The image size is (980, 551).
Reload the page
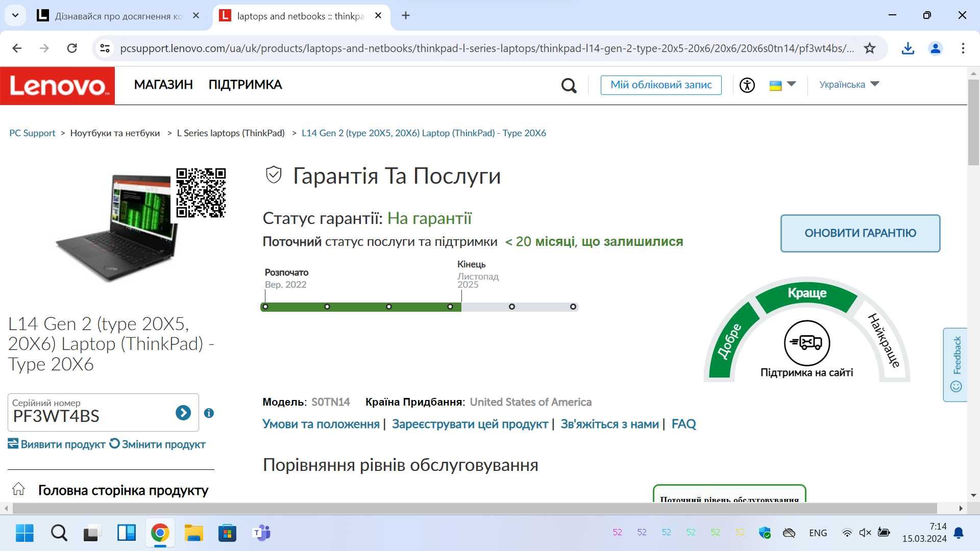pyautogui.click(x=72, y=48)
